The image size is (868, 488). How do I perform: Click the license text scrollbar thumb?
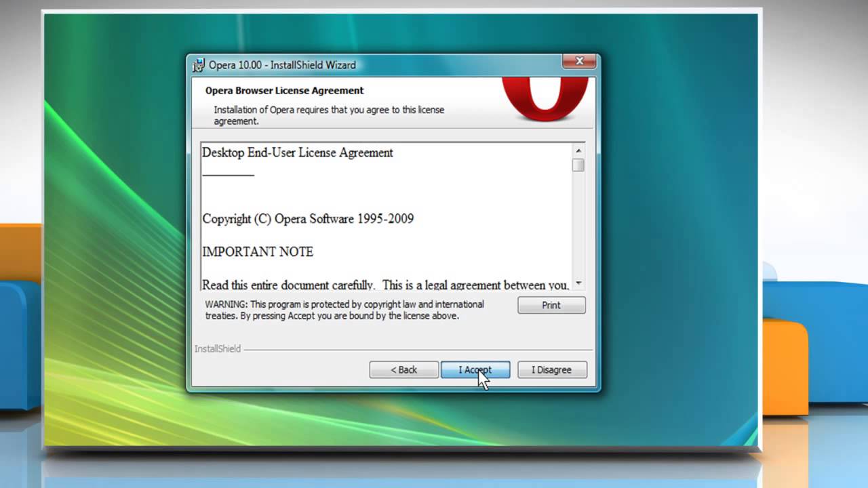pyautogui.click(x=578, y=165)
